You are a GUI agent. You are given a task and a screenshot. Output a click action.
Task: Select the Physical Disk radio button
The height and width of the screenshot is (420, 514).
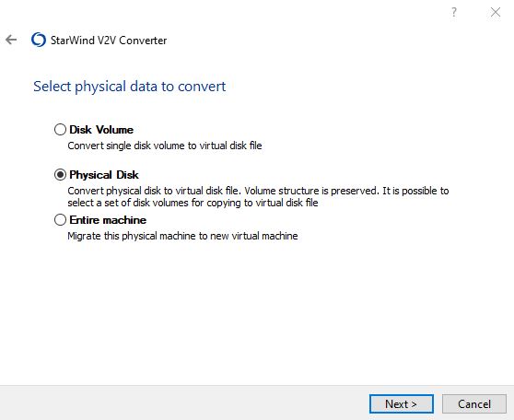click(60, 174)
